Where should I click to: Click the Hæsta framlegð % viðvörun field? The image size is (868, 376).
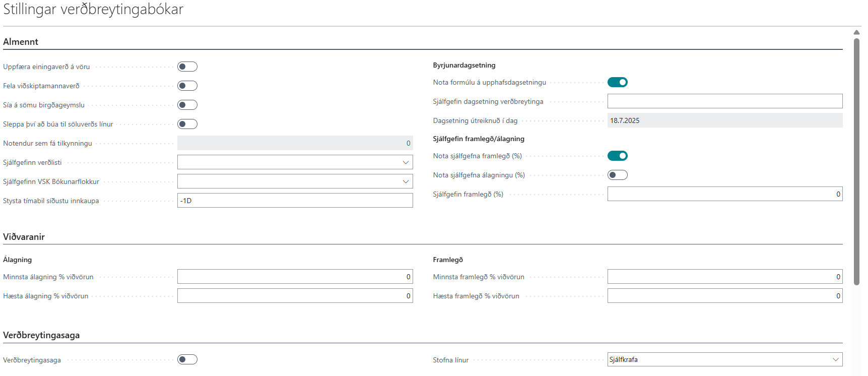point(724,296)
